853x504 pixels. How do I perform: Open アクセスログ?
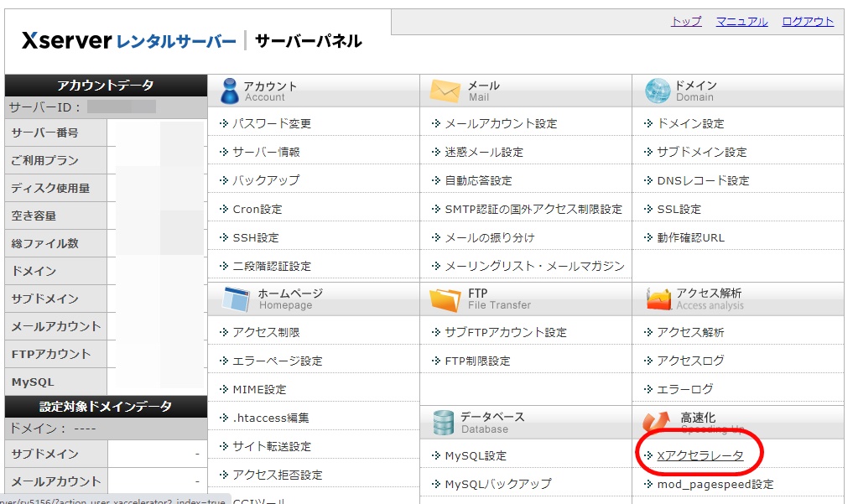tap(690, 361)
